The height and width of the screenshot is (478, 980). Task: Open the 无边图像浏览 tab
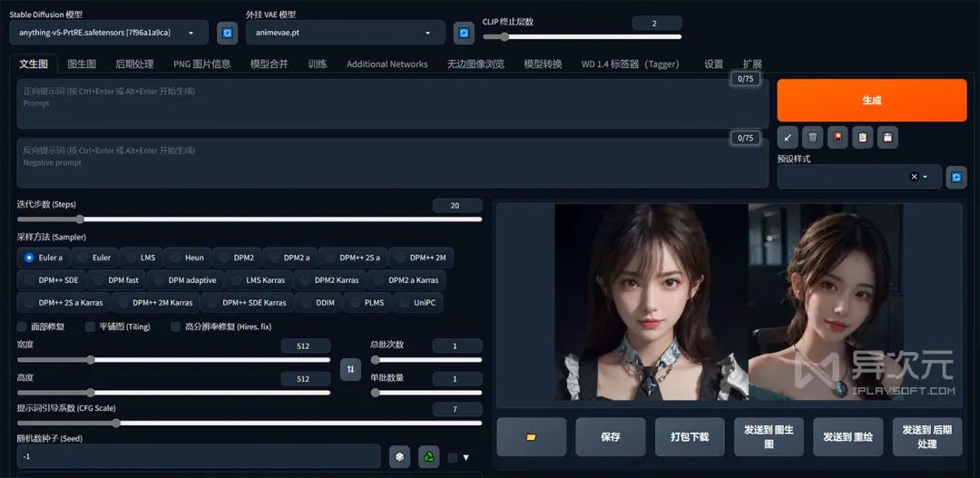pos(475,63)
